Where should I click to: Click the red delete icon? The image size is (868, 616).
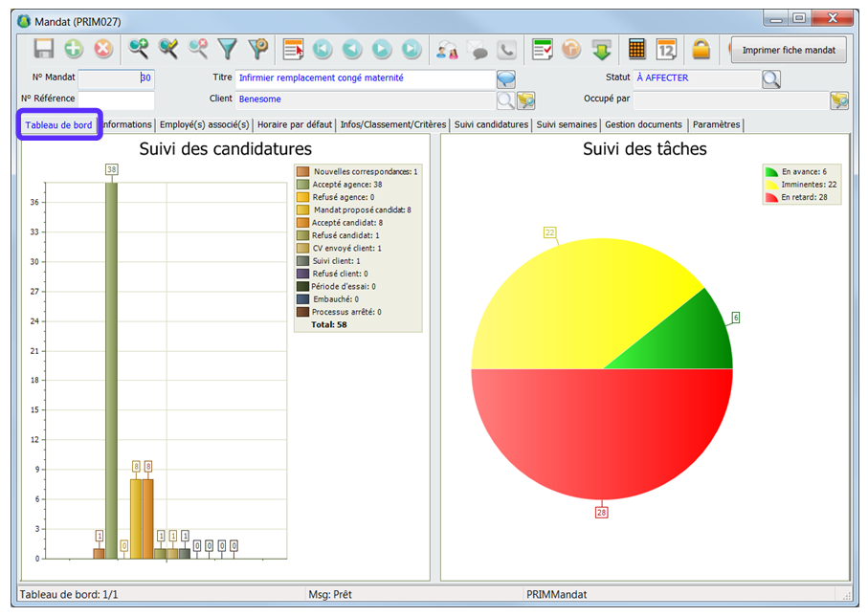[x=103, y=50]
